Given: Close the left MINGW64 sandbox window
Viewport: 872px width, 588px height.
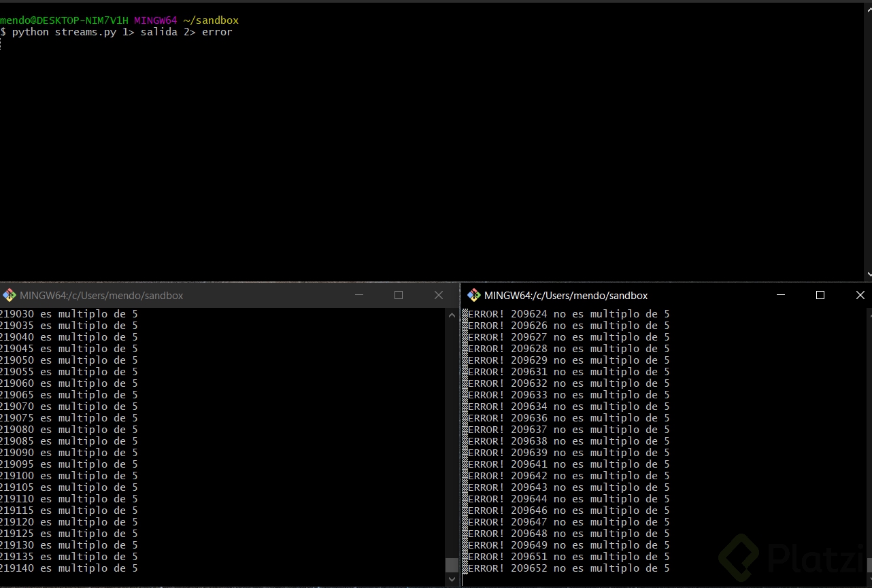Looking at the screenshot, I should 438,295.
